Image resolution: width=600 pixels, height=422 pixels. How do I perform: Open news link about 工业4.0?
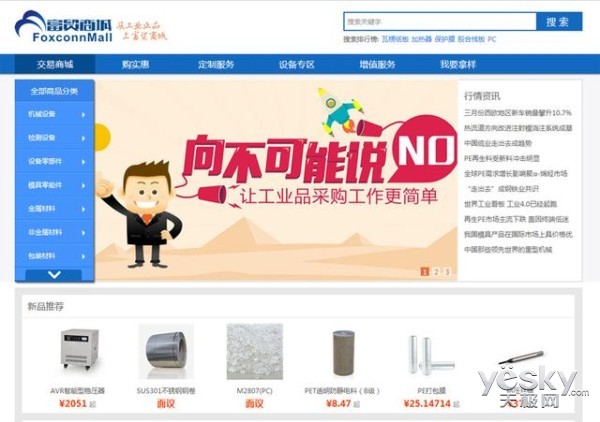510,204
